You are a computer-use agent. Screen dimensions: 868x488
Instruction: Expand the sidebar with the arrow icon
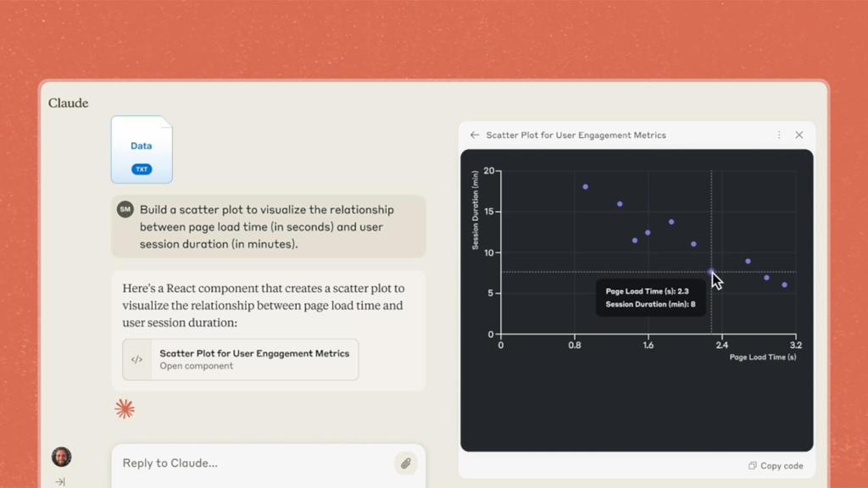pos(60,481)
